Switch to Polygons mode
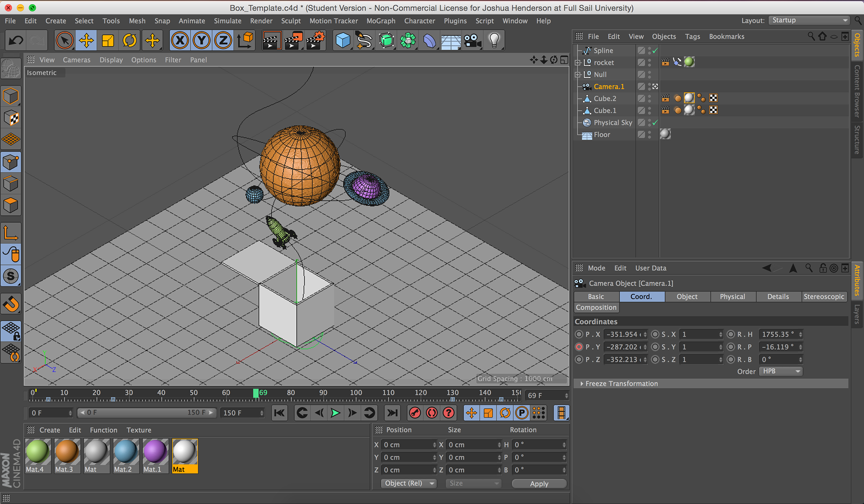The height and width of the screenshot is (504, 864). [11, 205]
